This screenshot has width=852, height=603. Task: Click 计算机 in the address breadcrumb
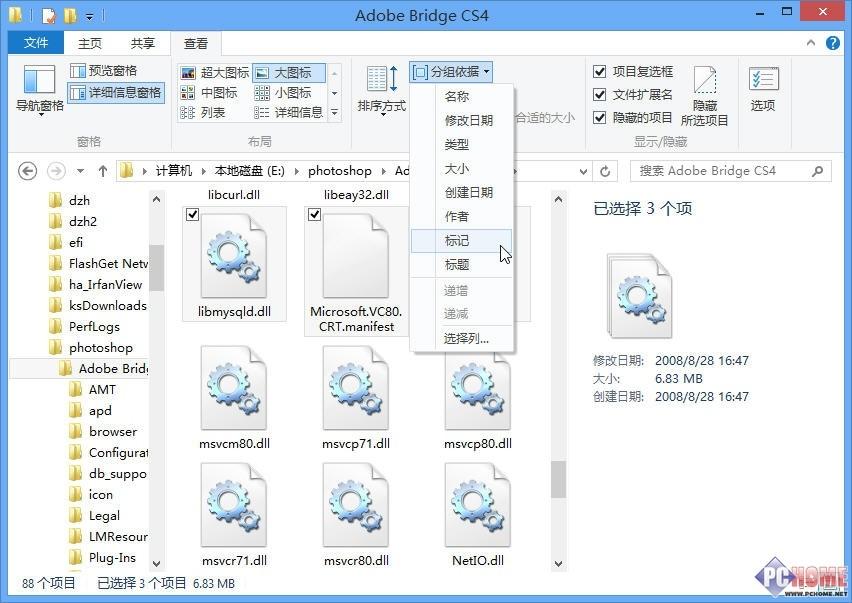coord(174,171)
